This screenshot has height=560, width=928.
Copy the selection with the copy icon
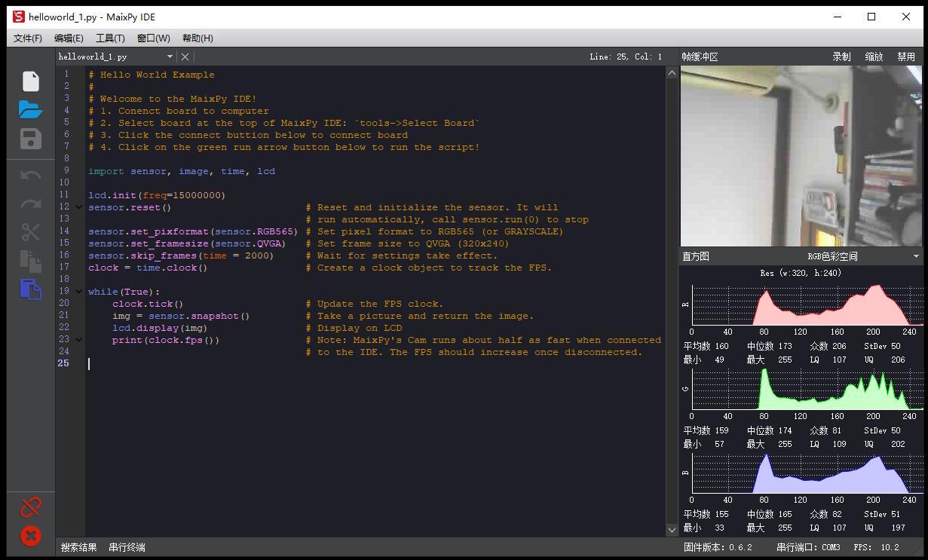tap(30, 261)
